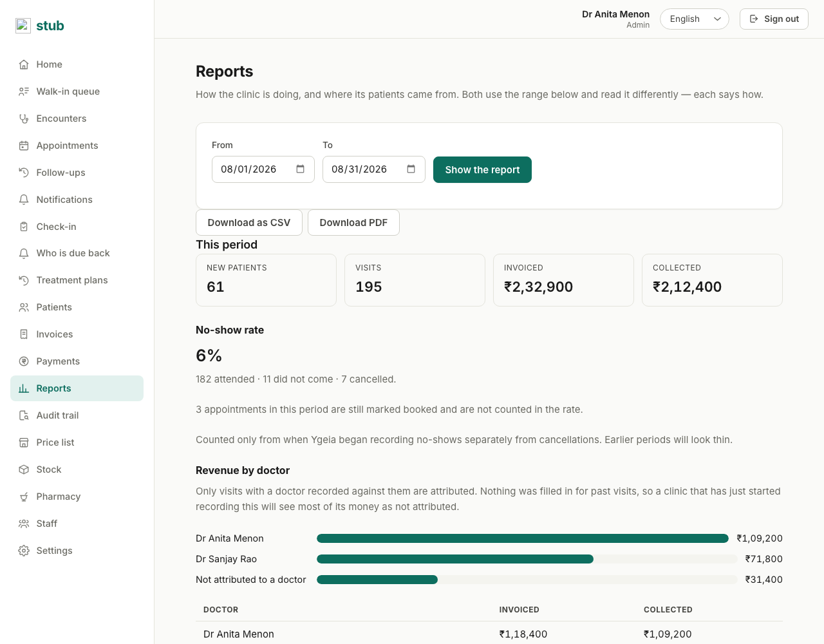Click the ₹1,18,400 invoiced table cell
The width and height of the screenshot is (824, 644).
[523, 634]
